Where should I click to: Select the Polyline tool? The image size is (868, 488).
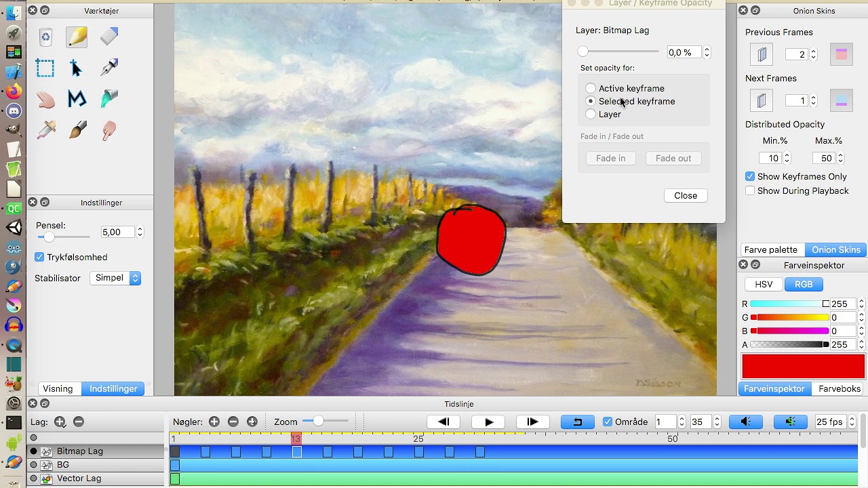click(77, 100)
